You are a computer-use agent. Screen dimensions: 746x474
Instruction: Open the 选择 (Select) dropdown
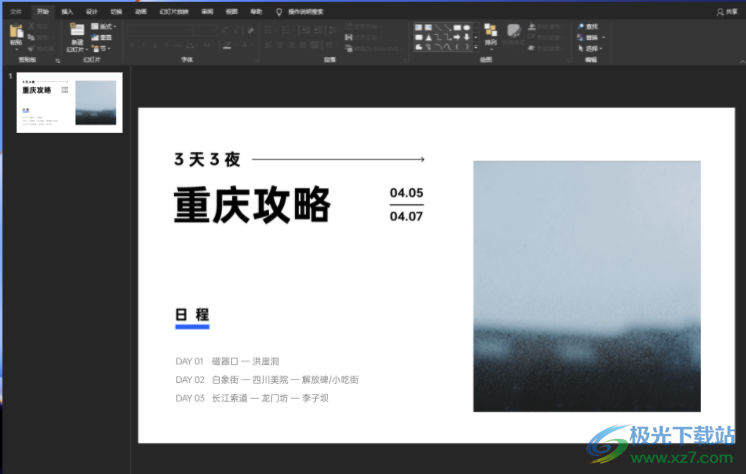point(590,48)
